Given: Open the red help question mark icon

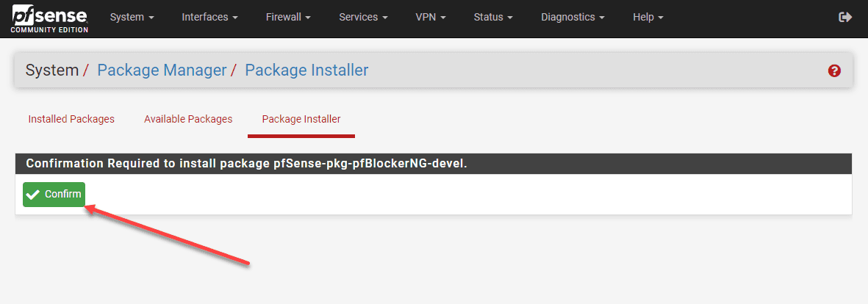Looking at the screenshot, I should tap(834, 71).
